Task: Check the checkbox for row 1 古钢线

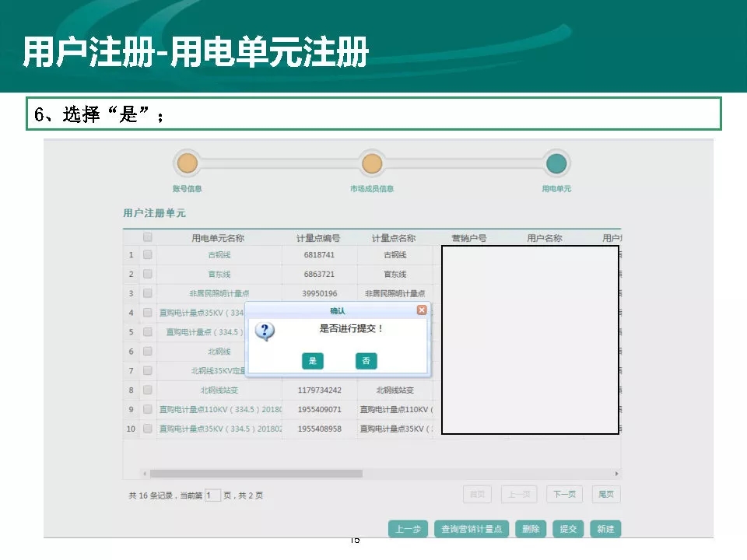Action: [148, 254]
